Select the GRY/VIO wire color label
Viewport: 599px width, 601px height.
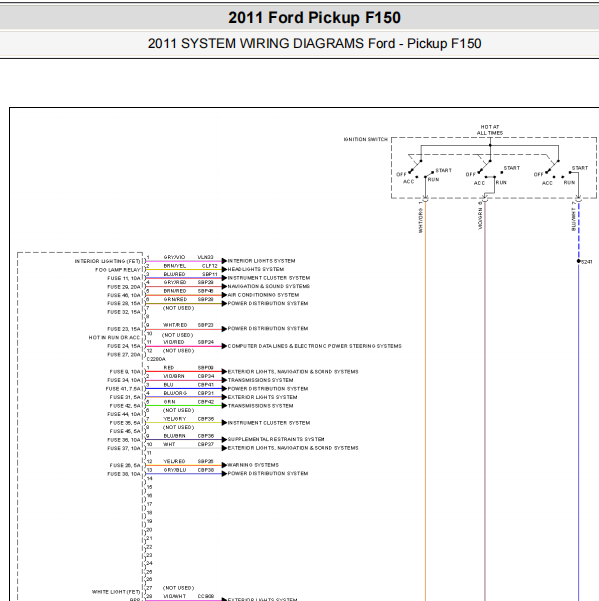pyautogui.click(x=174, y=257)
